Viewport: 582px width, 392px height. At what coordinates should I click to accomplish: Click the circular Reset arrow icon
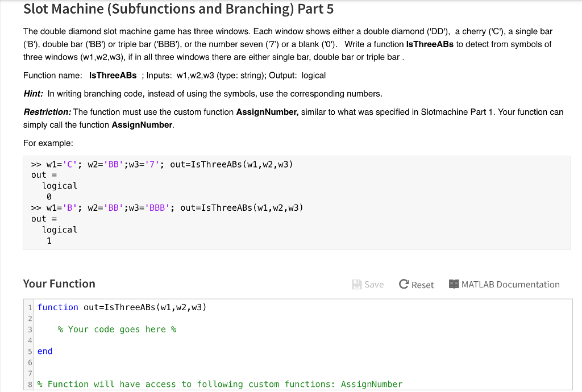coord(404,284)
